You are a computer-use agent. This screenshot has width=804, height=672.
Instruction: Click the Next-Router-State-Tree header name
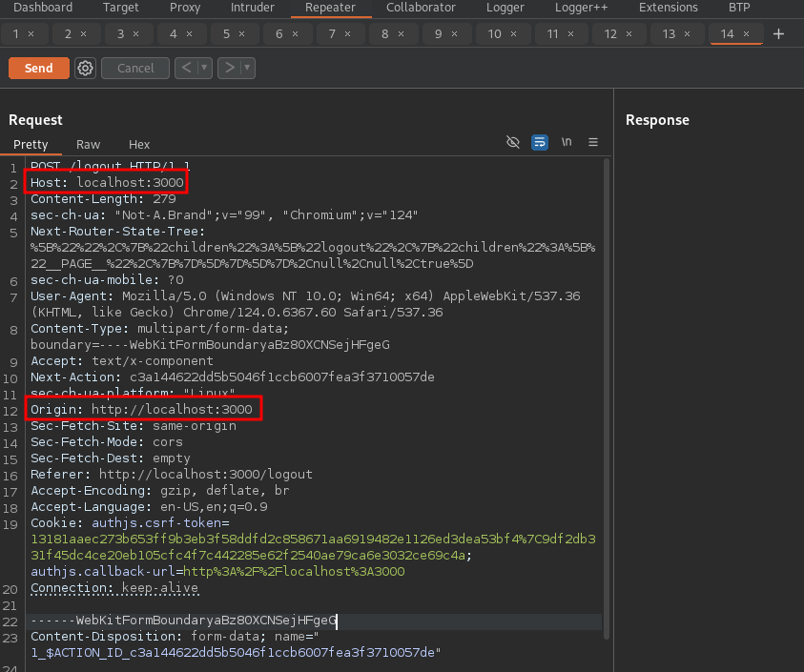pyautogui.click(x=117, y=232)
